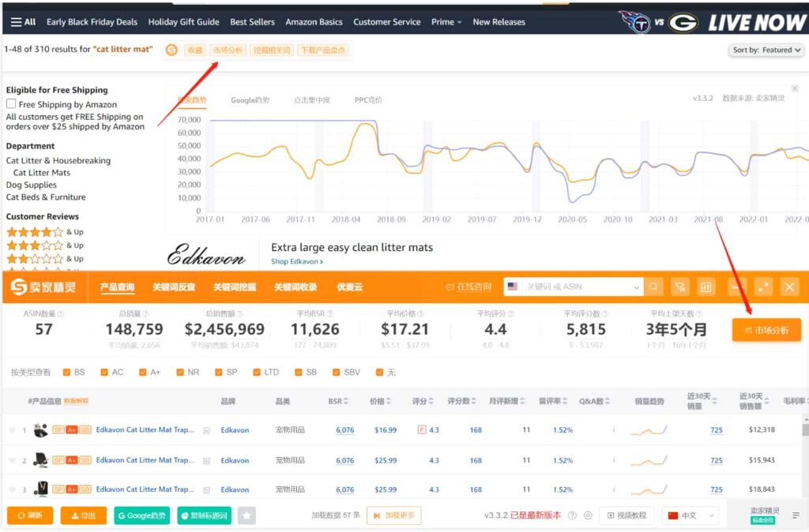Open the Sort by Featured dropdown
The height and width of the screenshot is (532, 809).
[x=766, y=50]
